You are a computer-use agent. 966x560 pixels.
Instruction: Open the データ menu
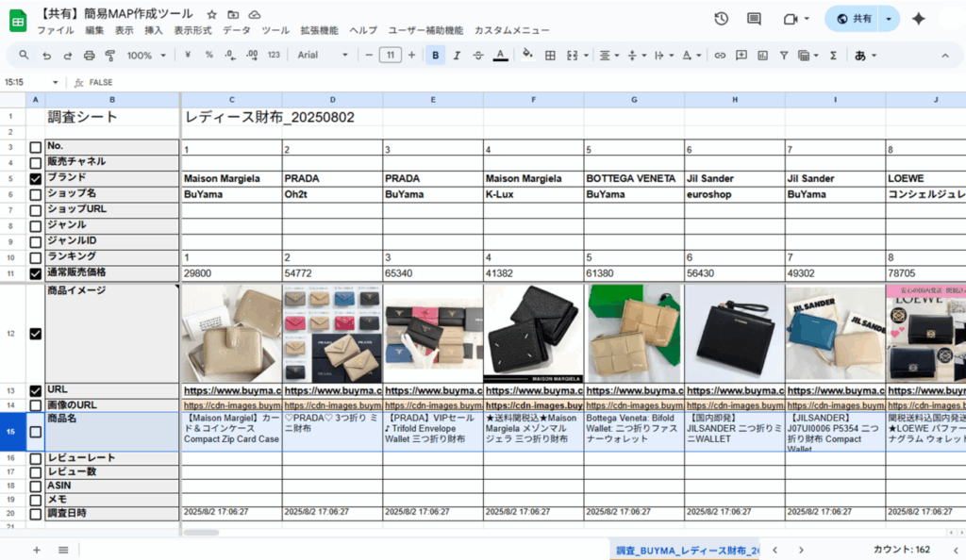237,30
